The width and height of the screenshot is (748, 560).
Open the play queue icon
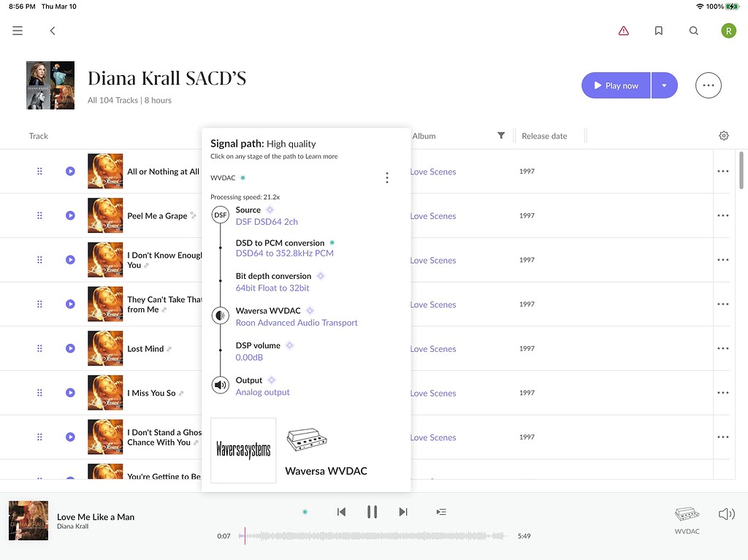point(440,512)
